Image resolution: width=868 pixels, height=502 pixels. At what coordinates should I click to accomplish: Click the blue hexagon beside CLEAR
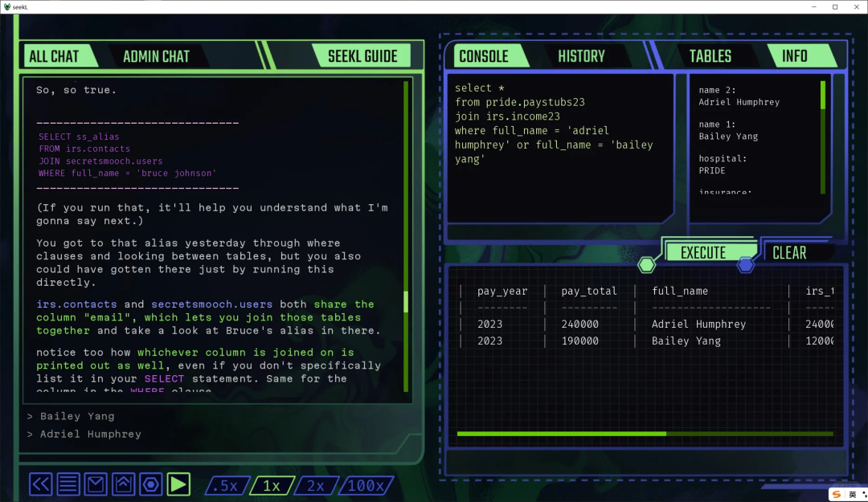pyautogui.click(x=746, y=265)
